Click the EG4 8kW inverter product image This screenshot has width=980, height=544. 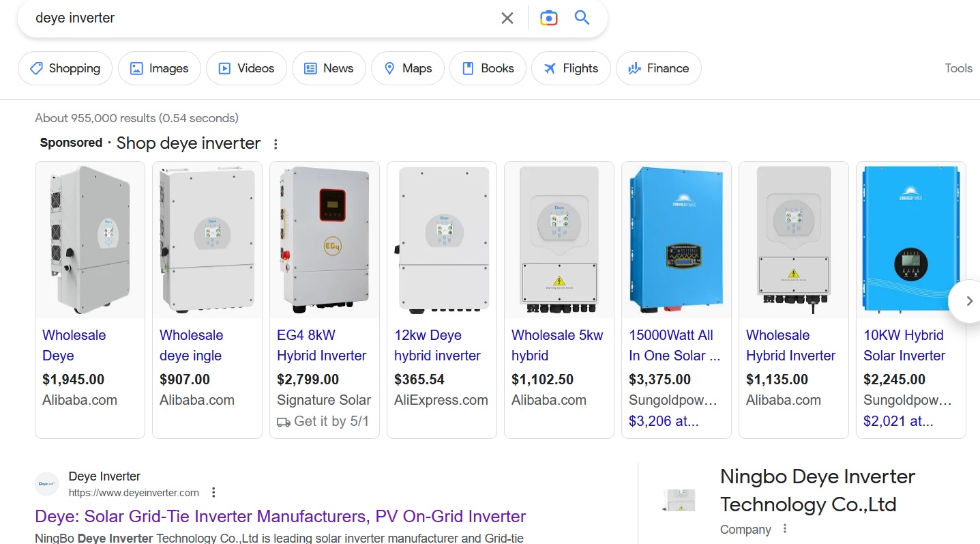click(325, 240)
